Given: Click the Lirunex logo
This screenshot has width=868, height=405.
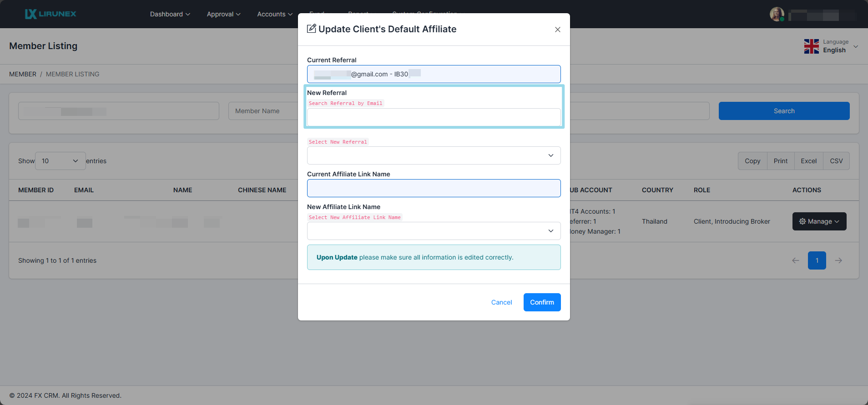Looking at the screenshot, I should pos(50,14).
